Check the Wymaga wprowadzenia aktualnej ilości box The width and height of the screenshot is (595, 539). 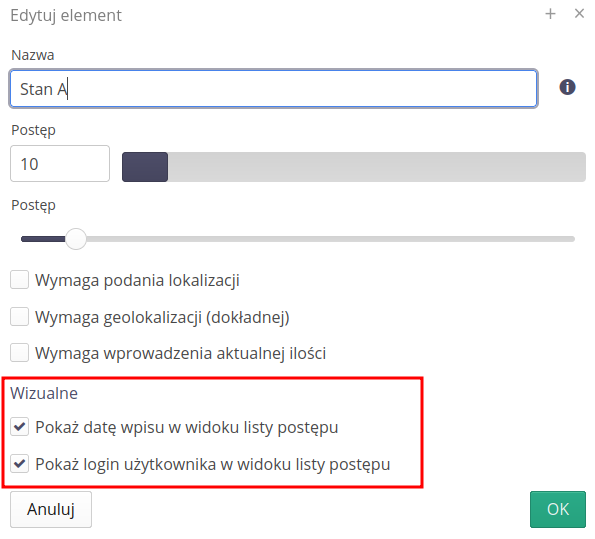[19, 353]
